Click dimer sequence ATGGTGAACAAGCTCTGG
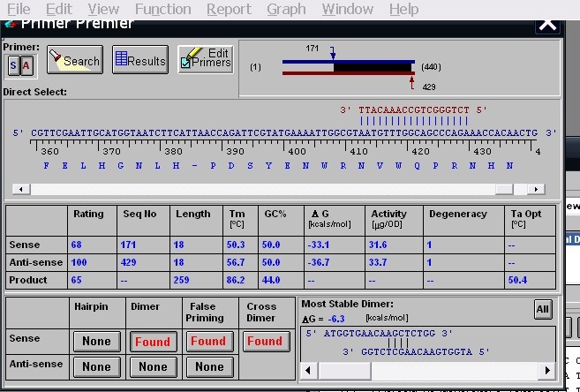This screenshot has width=580, height=392. click(x=379, y=334)
